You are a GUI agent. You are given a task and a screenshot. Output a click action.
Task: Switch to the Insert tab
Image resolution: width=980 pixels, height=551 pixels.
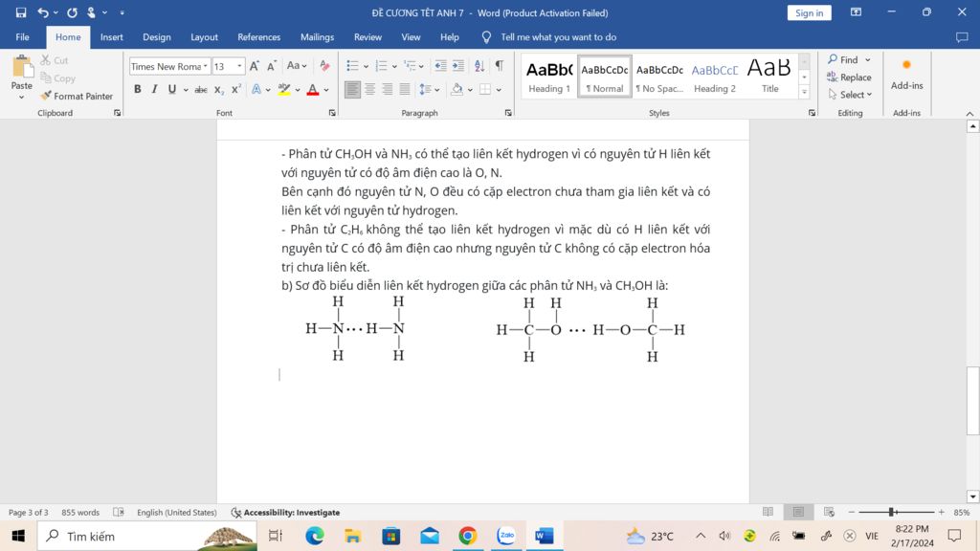point(111,37)
